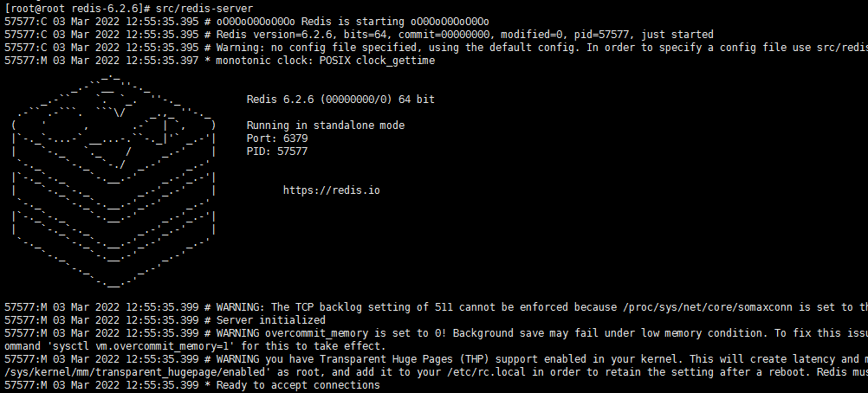This screenshot has width=868, height=393.
Task: Click the [root@root redis-6.2.6]# shell prompt
Action: [x=77, y=9]
